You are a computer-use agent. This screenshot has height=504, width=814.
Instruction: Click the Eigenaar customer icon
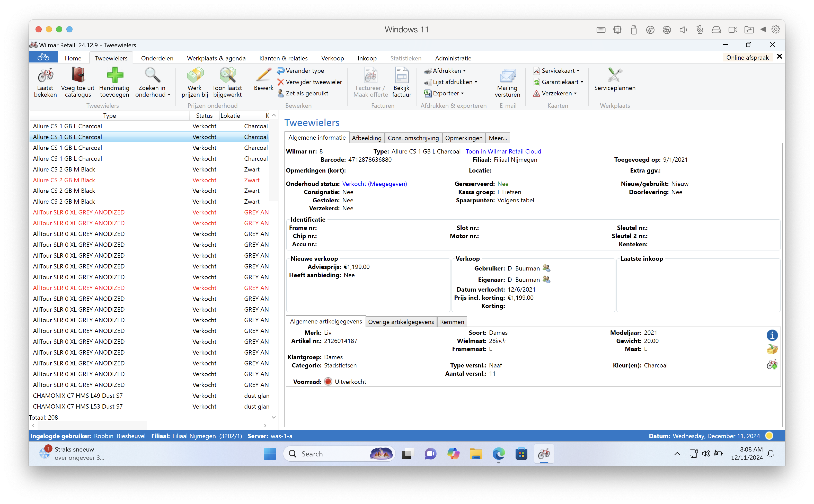[546, 279]
